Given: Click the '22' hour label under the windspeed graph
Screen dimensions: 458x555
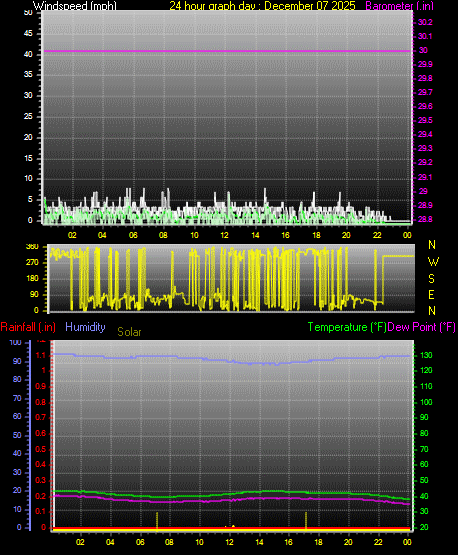Looking at the screenshot, I should pos(377,235).
